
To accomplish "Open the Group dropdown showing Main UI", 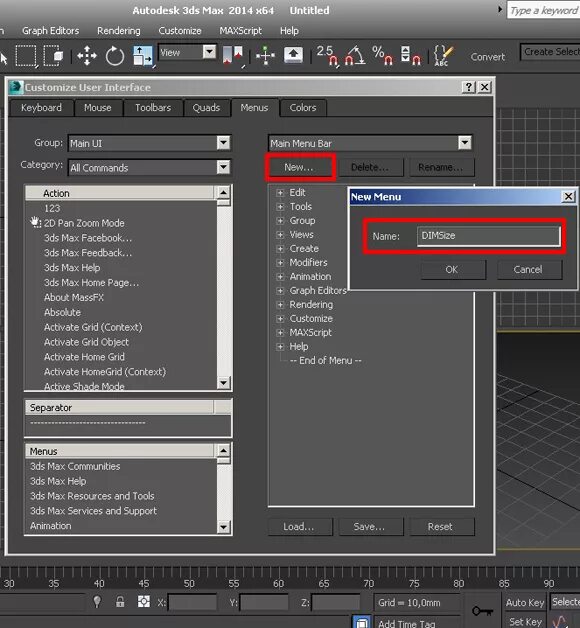I will click(x=224, y=143).
